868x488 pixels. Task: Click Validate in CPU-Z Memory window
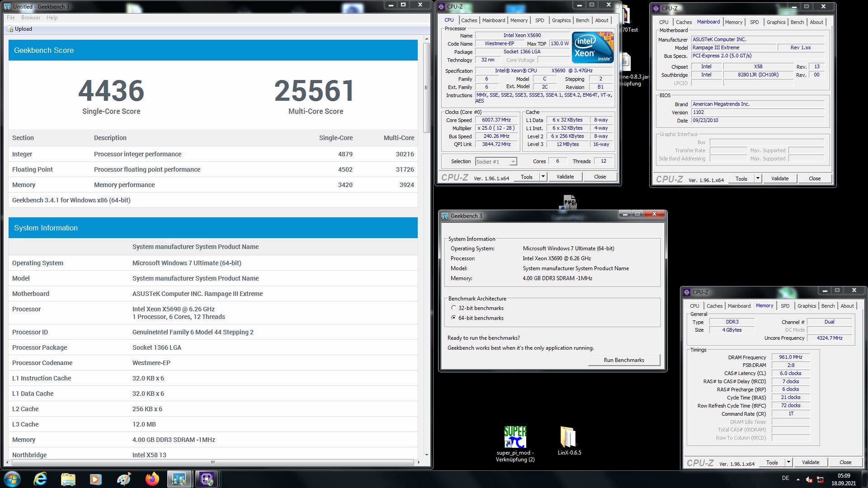coord(810,462)
